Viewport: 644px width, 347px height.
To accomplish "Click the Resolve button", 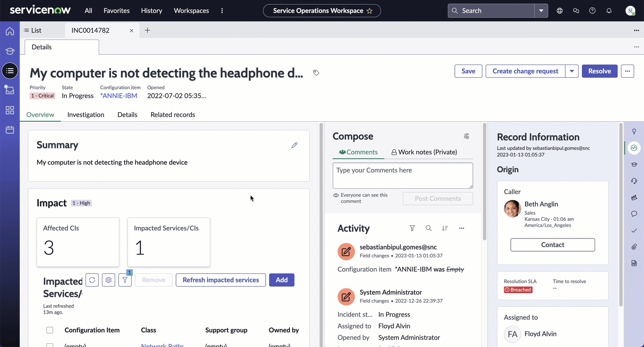I will click(x=600, y=71).
